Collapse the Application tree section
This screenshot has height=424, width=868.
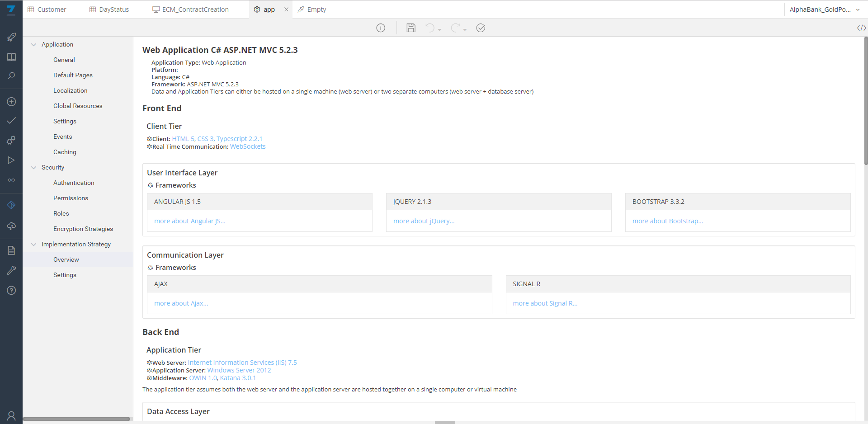tap(33, 44)
